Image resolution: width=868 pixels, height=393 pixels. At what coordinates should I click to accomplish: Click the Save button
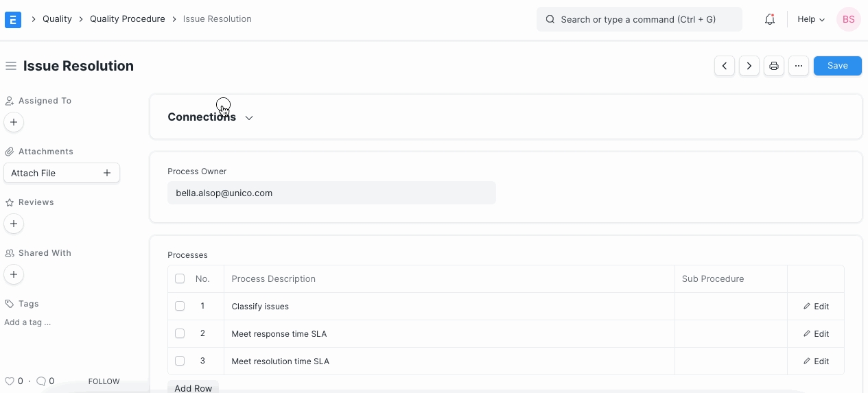coord(837,66)
